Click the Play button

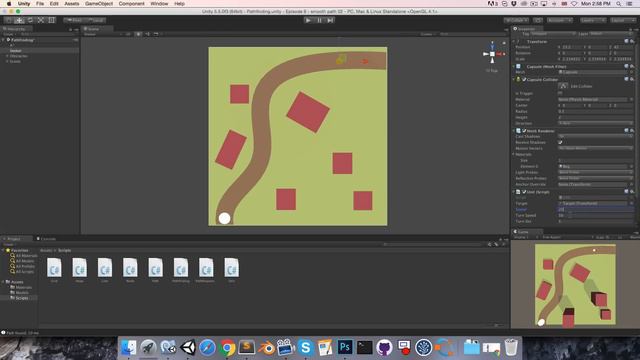pyautogui.click(x=308, y=20)
